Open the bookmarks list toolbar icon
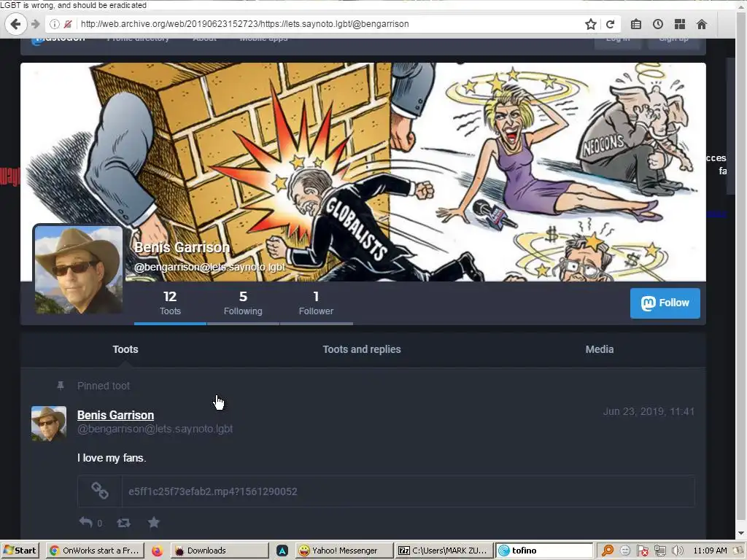 tap(636, 24)
